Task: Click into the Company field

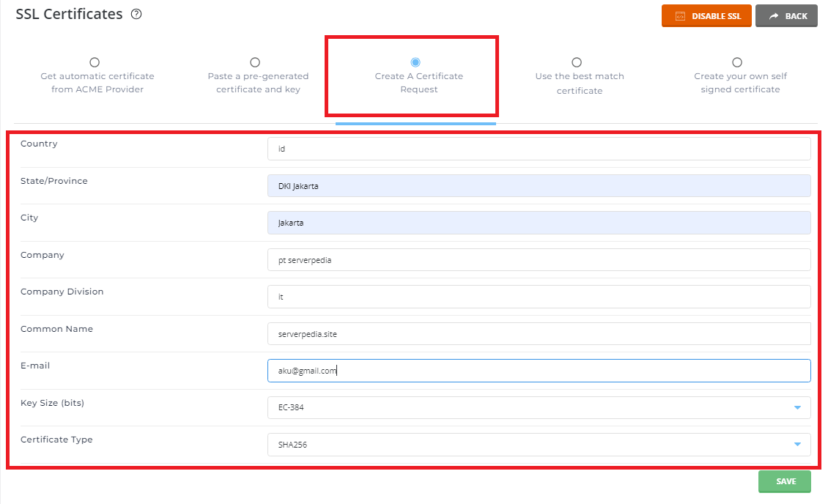Action: pos(539,260)
